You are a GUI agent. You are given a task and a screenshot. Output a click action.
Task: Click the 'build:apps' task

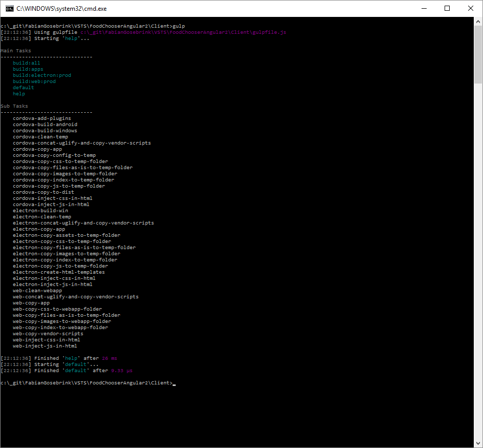pos(28,69)
